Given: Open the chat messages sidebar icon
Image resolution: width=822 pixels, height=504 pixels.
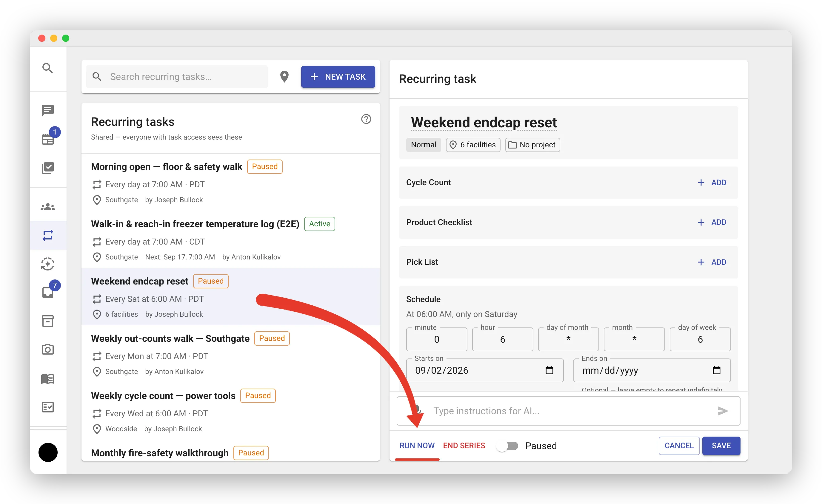Looking at the screenshot, I should coord(48,110).
